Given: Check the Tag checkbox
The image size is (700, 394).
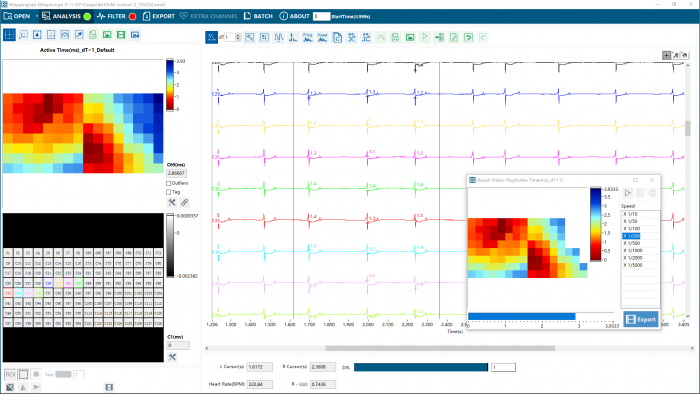Looking at the screenshot, I should pos(169,192).
